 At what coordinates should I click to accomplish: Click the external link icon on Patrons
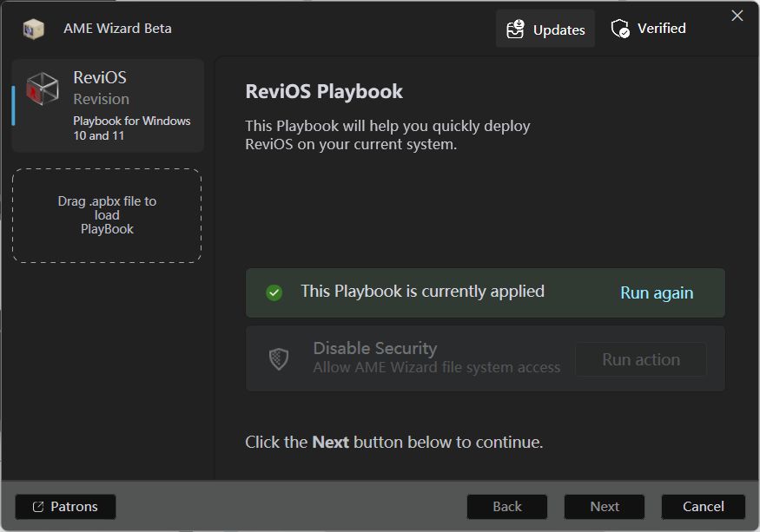38,507
